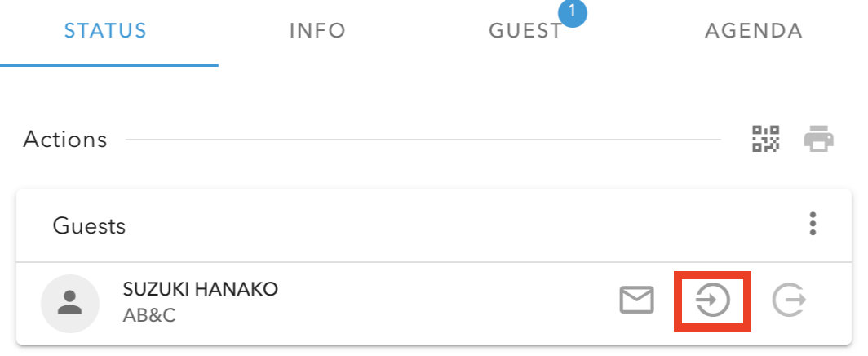Check out guest with the sign-out arrow icon

[790, 300]
